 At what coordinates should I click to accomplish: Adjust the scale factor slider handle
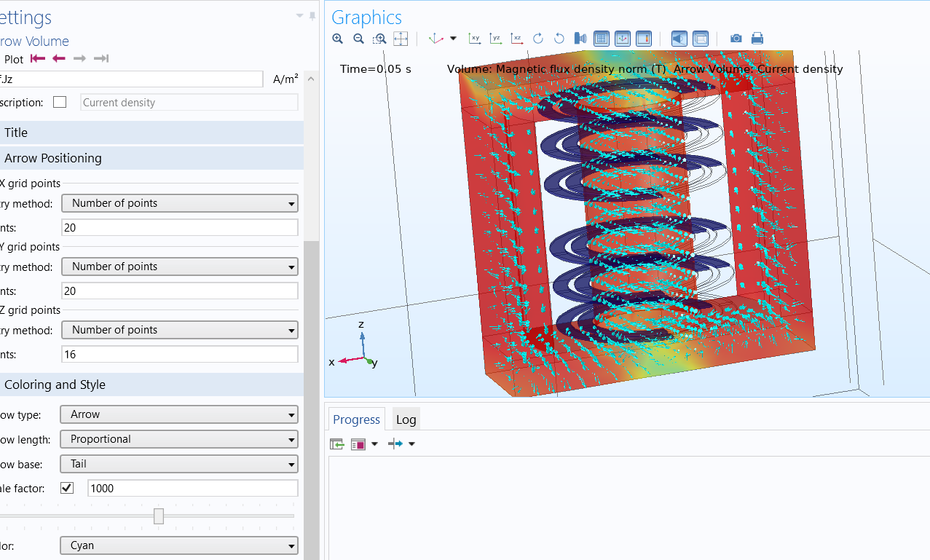coord(159,516)
